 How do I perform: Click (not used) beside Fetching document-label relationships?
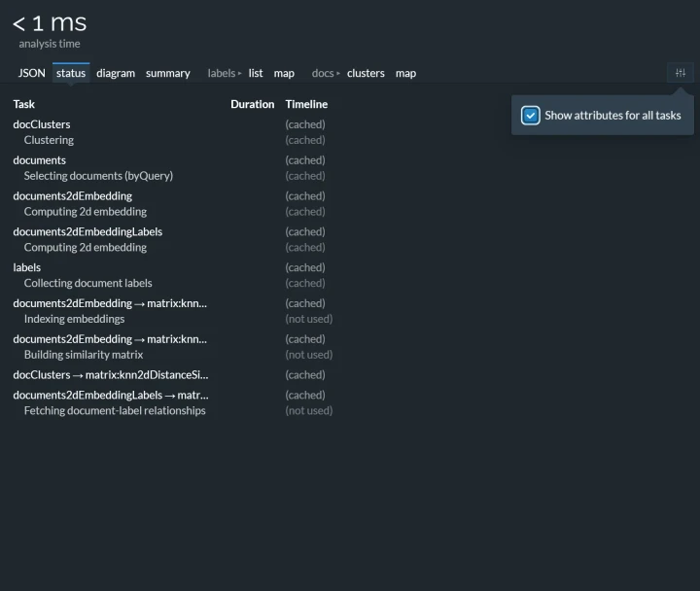(309, 410)
